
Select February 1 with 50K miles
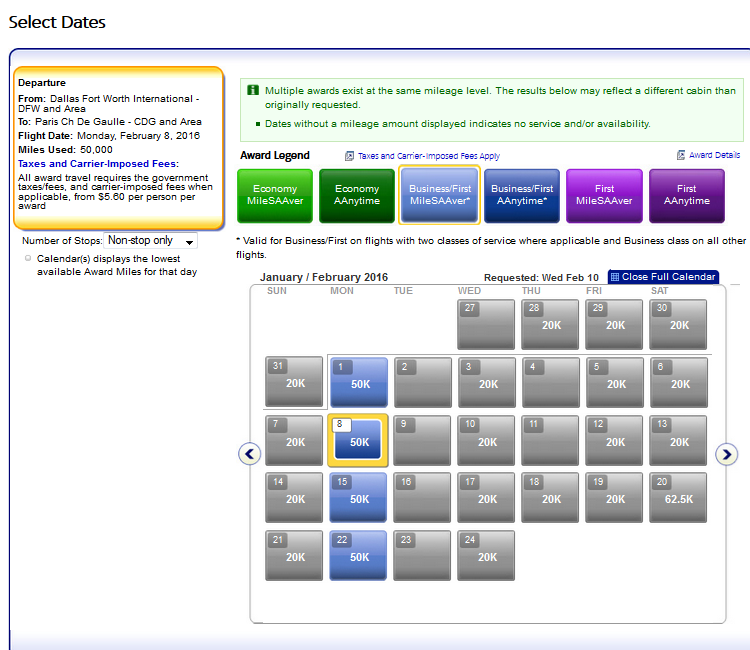tap(359, 382)
